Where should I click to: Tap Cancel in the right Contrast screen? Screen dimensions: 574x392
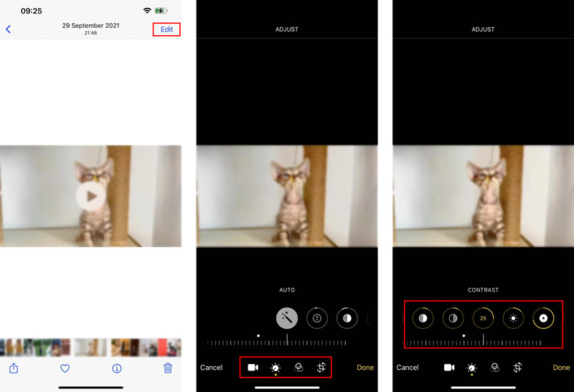[408, 368]
